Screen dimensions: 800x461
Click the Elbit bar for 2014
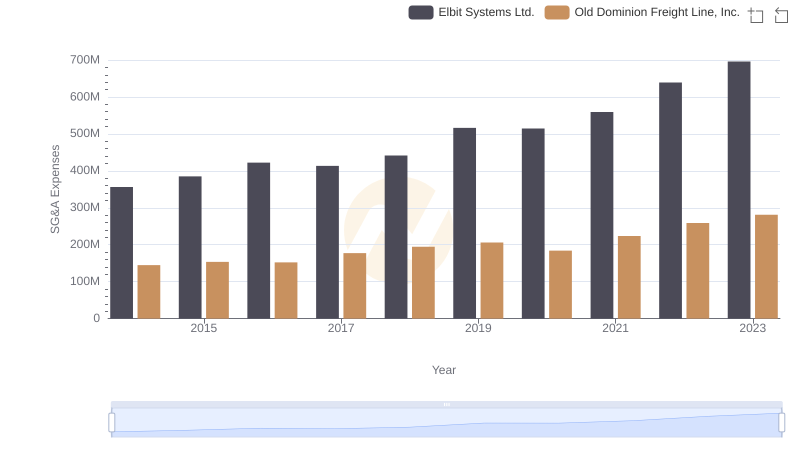[121, 253]
